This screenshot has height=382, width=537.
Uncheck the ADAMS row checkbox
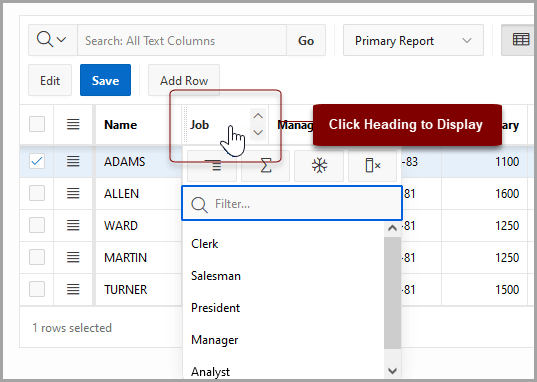37,161
